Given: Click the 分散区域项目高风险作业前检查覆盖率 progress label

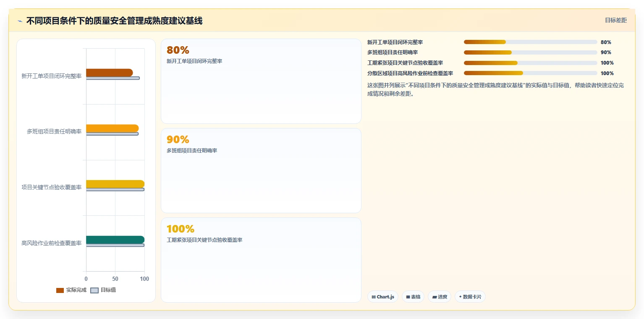Looking at the screenshot, I should point(410,73).
